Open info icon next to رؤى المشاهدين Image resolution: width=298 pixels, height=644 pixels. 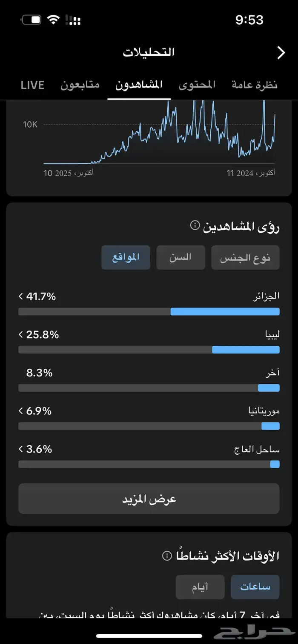point(195,225)
